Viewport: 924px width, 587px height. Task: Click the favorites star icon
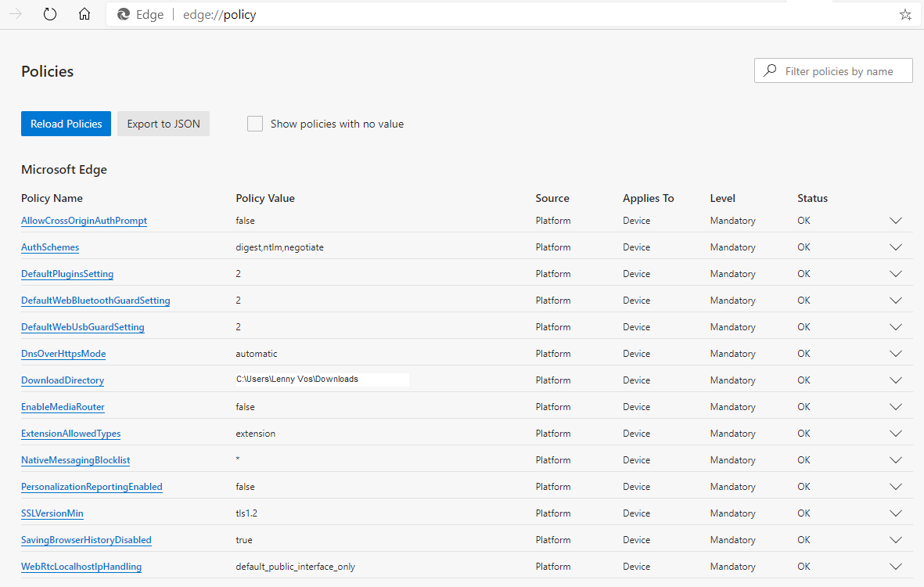[905, 14]
